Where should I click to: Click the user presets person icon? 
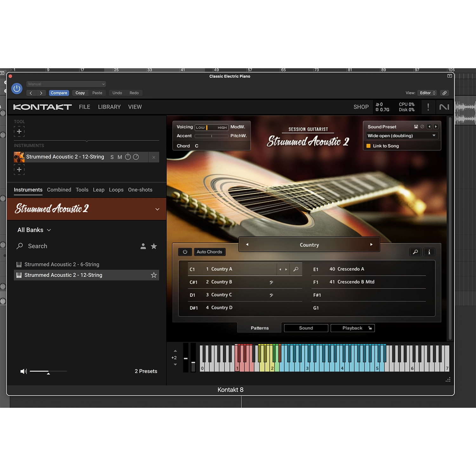tap(143, 246)
